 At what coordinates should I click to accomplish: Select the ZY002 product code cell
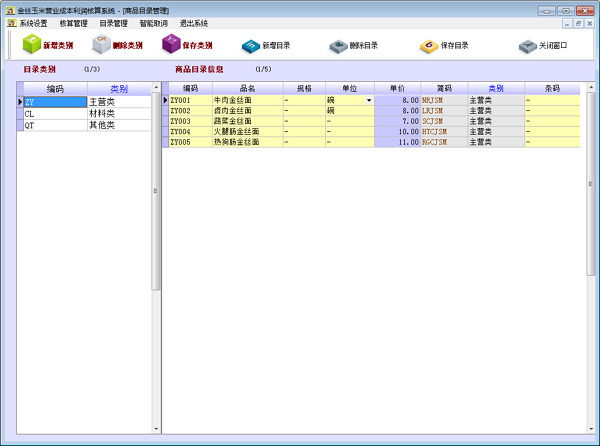[190, 111]
